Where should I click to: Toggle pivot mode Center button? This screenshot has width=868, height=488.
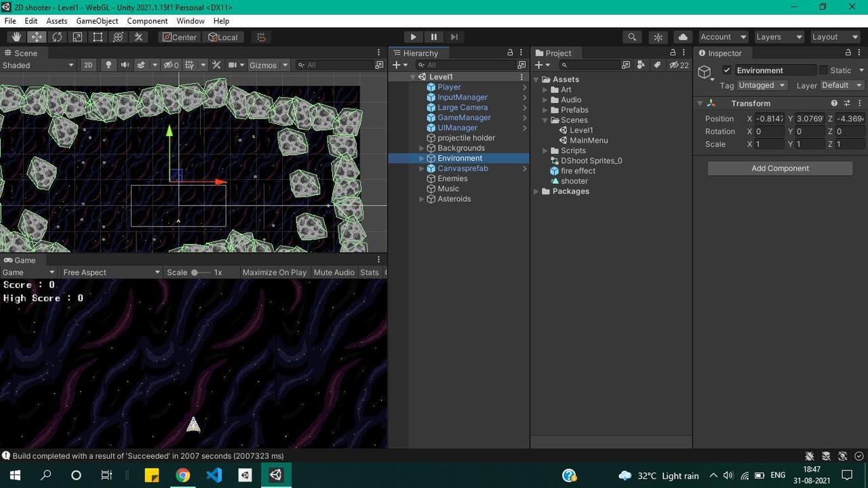[179, 37]
